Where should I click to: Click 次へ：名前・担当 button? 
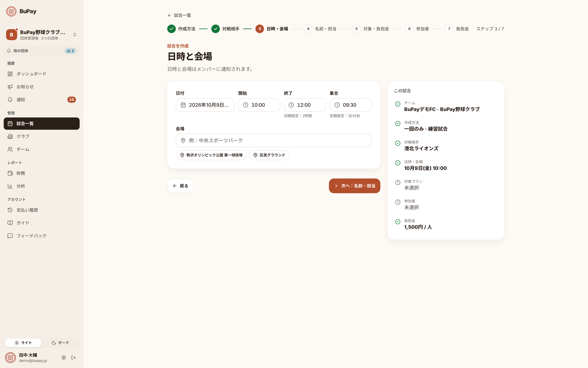point(354,186)
